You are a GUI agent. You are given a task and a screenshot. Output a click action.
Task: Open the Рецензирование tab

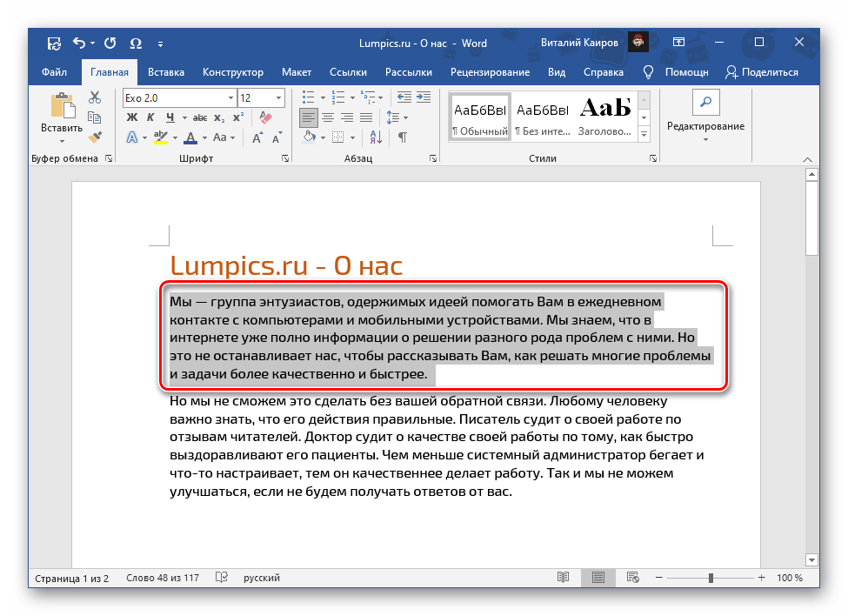tap(489, 72)
